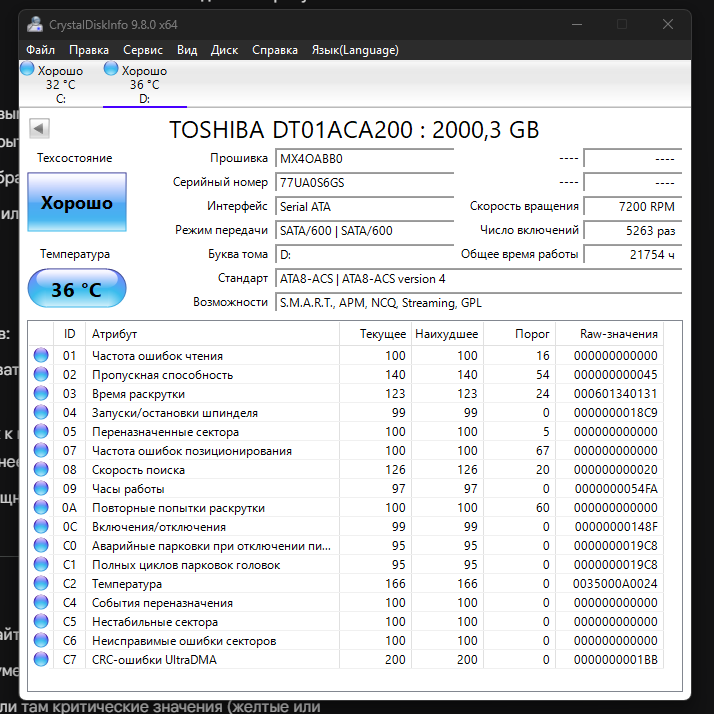
Task: Open the Вид menu
Action: (x=187, y=50)
